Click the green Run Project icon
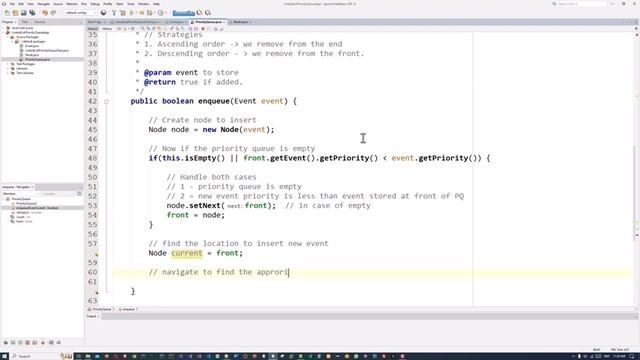This screenshot has height=360, width=640. 131,13
